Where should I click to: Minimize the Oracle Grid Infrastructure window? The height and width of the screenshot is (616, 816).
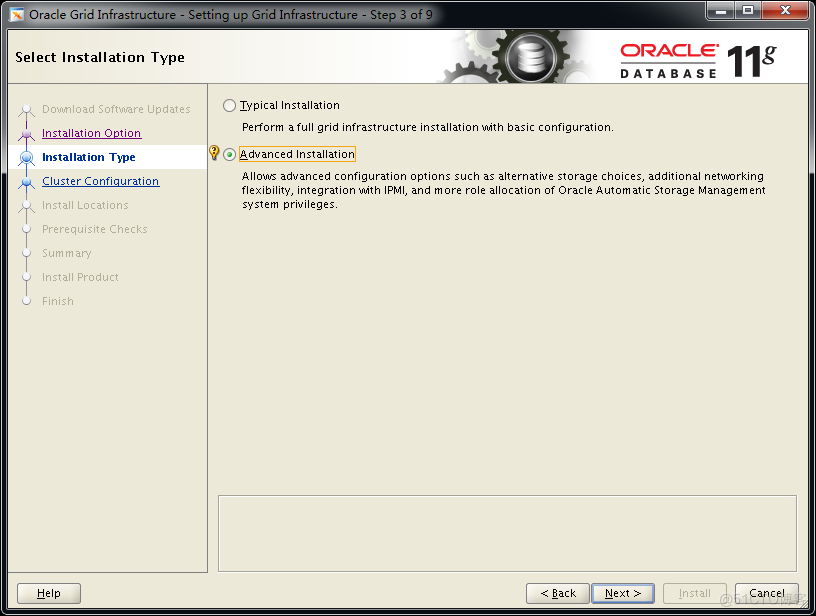(721, 10)
